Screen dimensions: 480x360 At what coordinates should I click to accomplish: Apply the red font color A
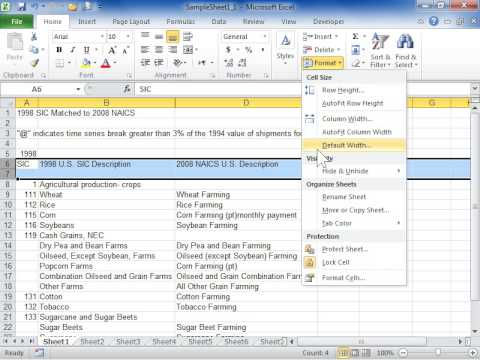click(106, 63)
